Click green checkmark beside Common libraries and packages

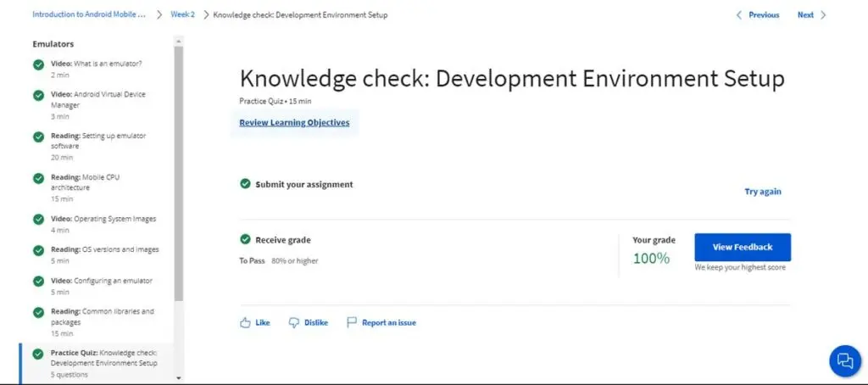(38, 312)
